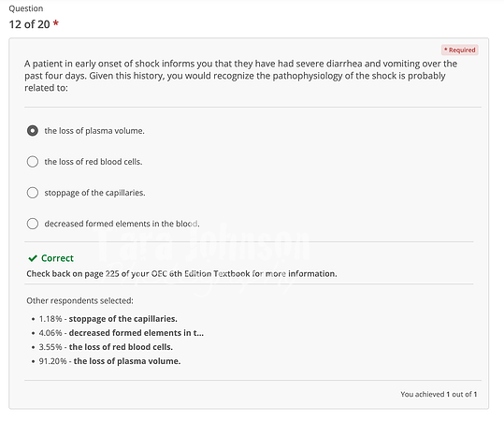The height and width of the screenshot is (421, 504).
Task: Click the 1.18% stoppage of the capillaries result
Action: pos(108,319)
